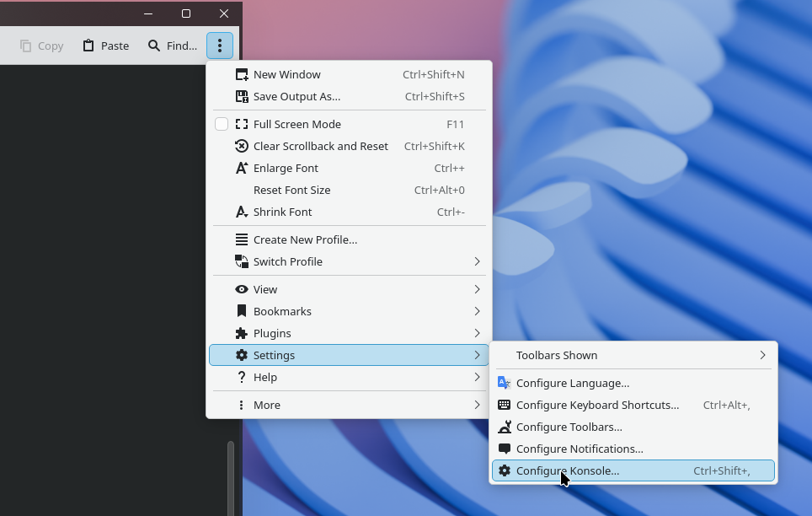812x516 pixels.
Task: Click the Settings gear icon in menu
Action: [x=241, y=355]
